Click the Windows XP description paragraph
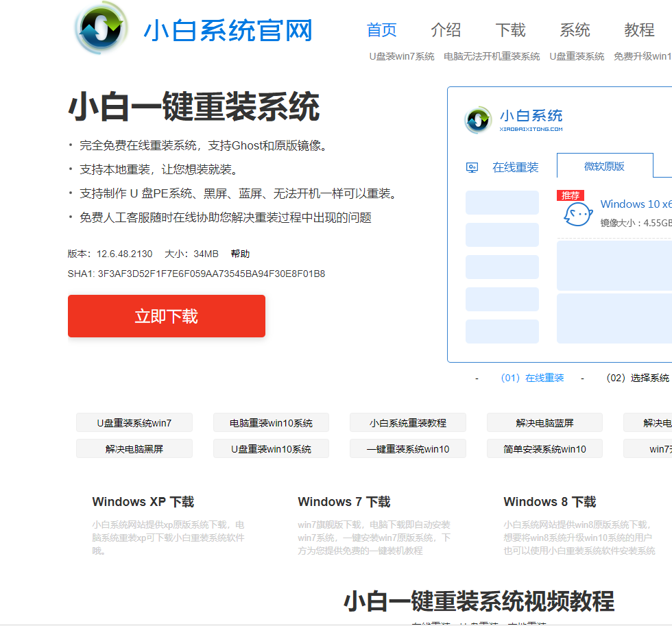 pos(168,538)
